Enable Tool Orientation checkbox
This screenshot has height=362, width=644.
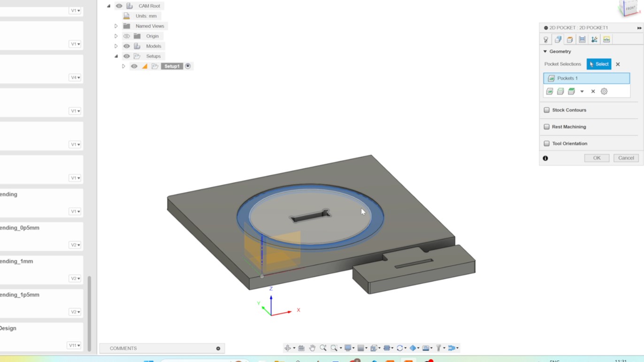547,143
